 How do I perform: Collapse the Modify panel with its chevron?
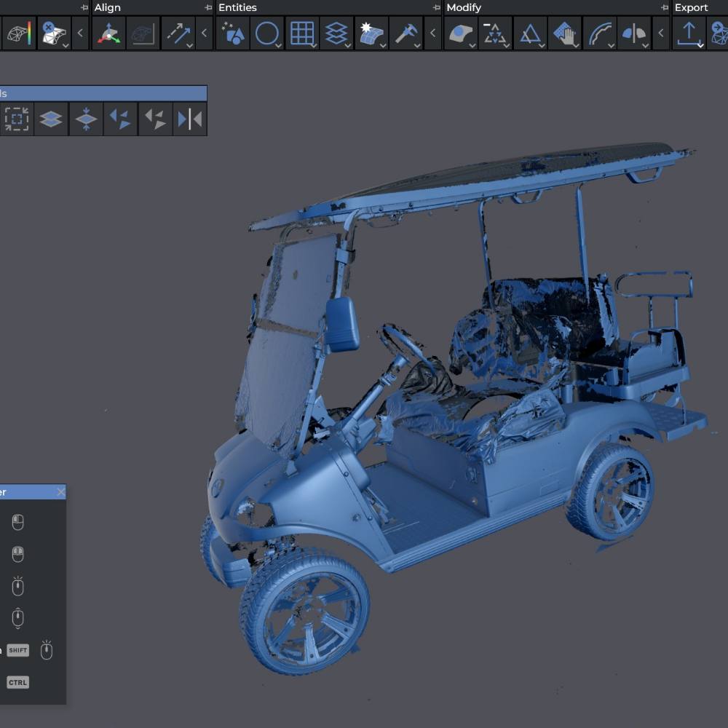click(x=661, y=33)
